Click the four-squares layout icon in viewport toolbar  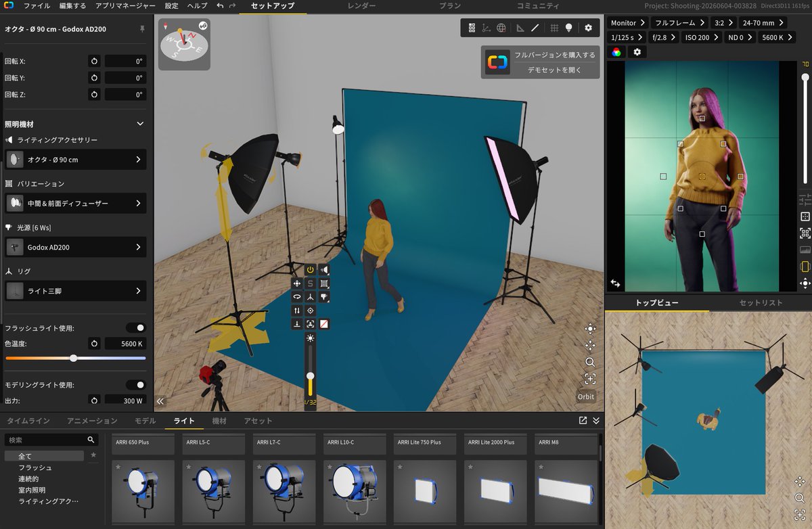coord(472,28)
